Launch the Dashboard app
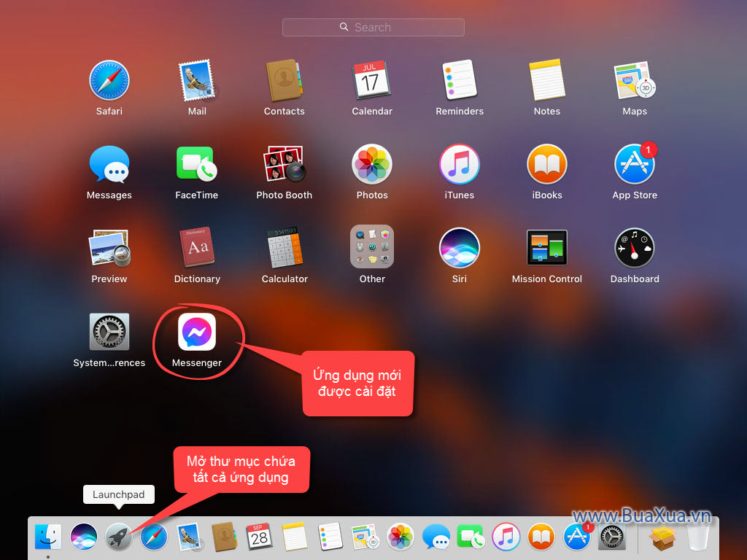 [x=635, y=248]
